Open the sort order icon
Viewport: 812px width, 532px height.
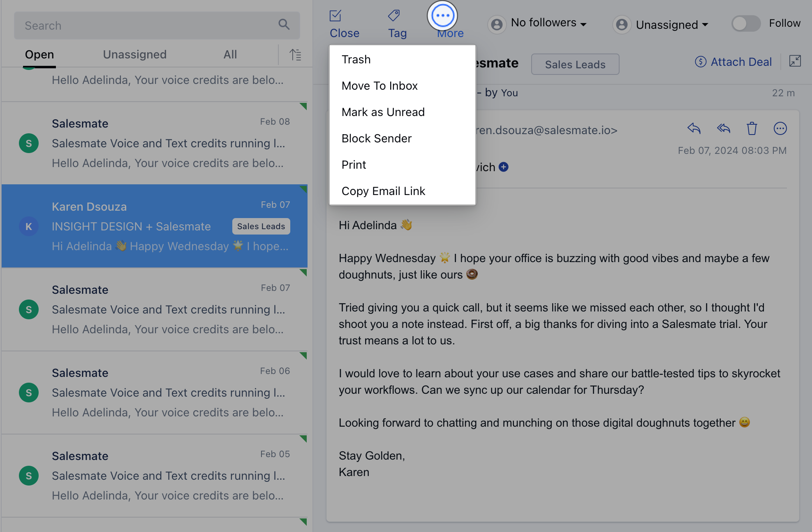295,55
